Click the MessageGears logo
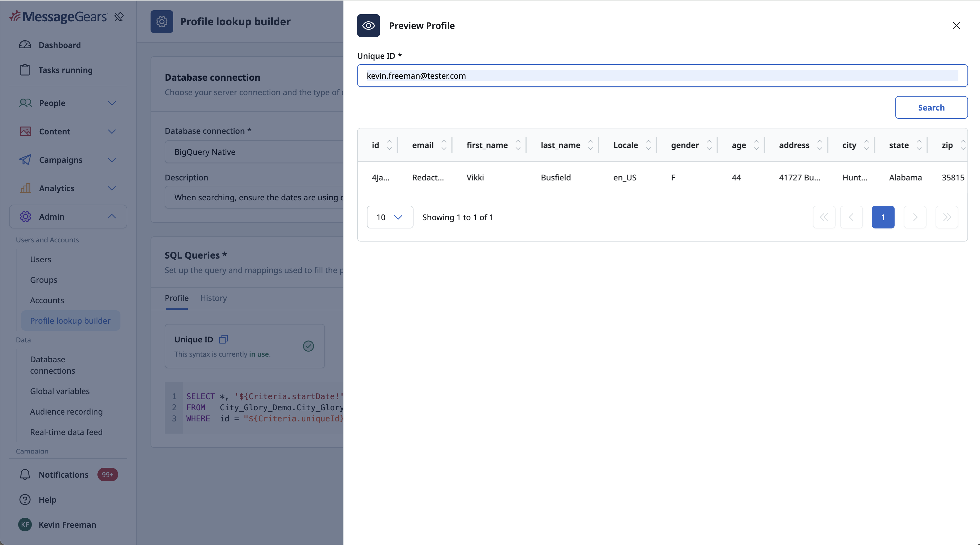This screenshot has width=980, height=545. (x=58, y=17)
